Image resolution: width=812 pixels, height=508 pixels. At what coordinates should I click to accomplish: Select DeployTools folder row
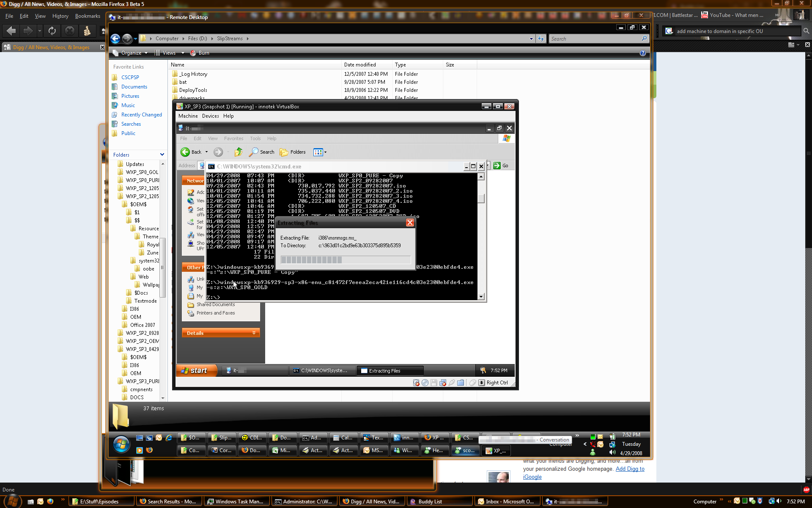pyautogui.click(x=193, y=90)
